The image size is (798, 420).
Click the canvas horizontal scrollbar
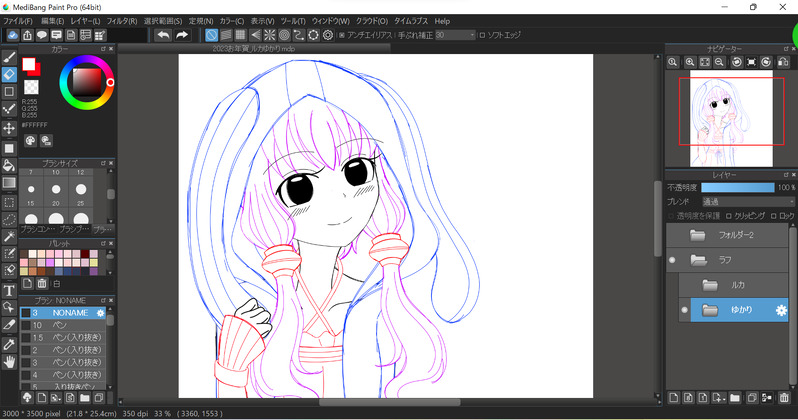(x=389, y=402)
